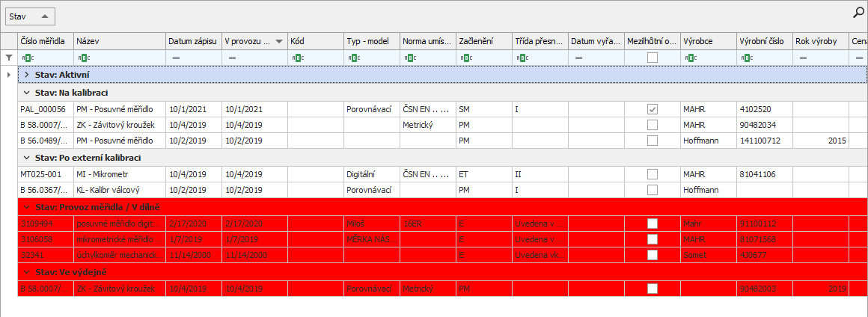Collapse the Stav: Na kalibraci group

click(26, 93)
